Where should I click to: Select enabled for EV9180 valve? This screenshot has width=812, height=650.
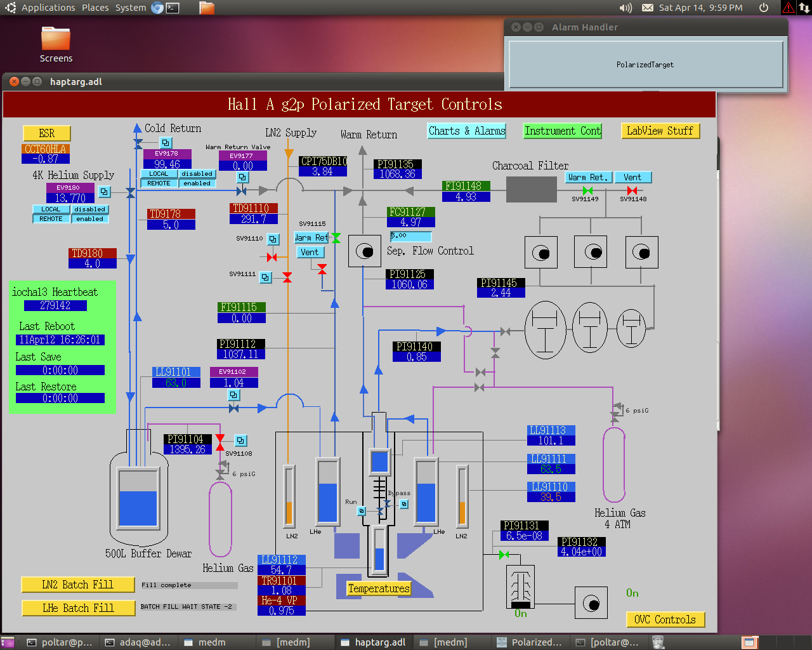(90, 219)
